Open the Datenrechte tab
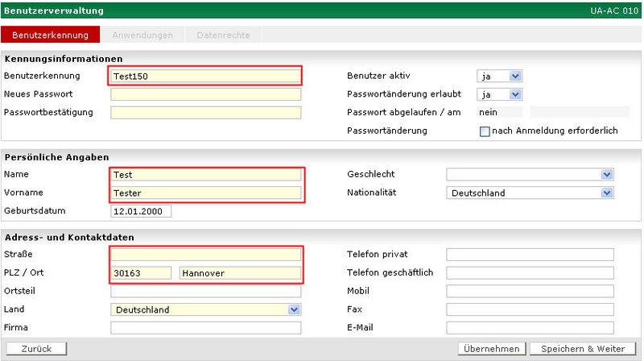 [x=223, y=35]
